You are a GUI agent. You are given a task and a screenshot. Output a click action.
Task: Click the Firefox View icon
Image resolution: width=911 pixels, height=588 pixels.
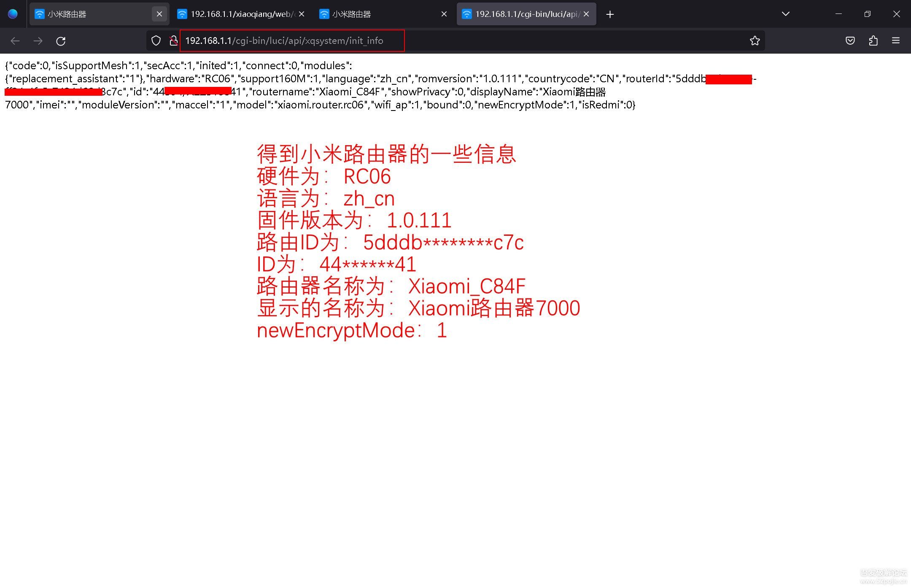click(x=13, y=14)
